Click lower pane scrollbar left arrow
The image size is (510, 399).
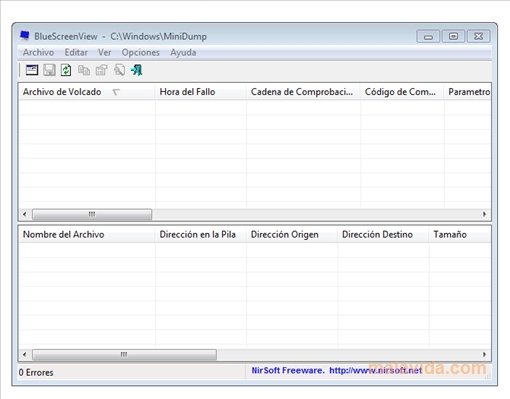(25, 354)
